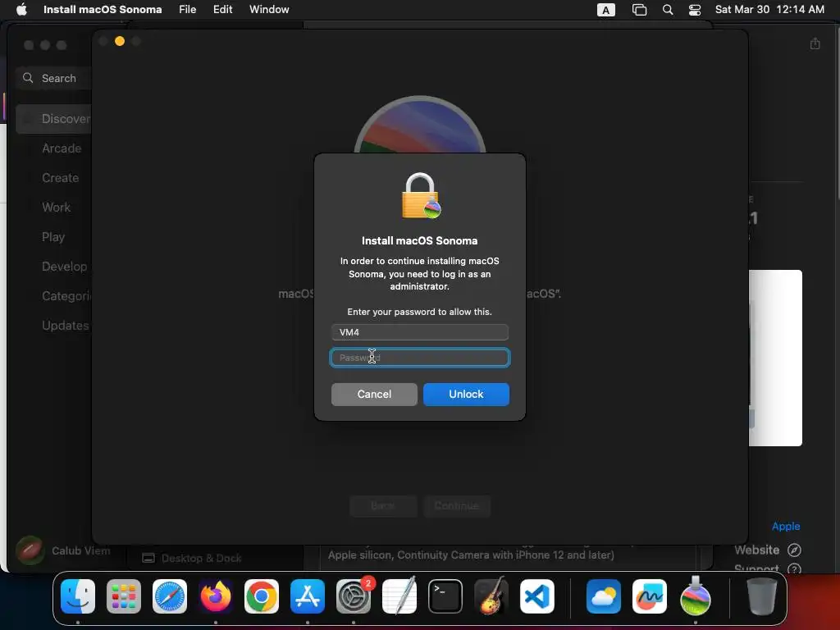Click dimmed Continue button in installer
This screenshot has width=840, height=630.
(x=456, y=505)
